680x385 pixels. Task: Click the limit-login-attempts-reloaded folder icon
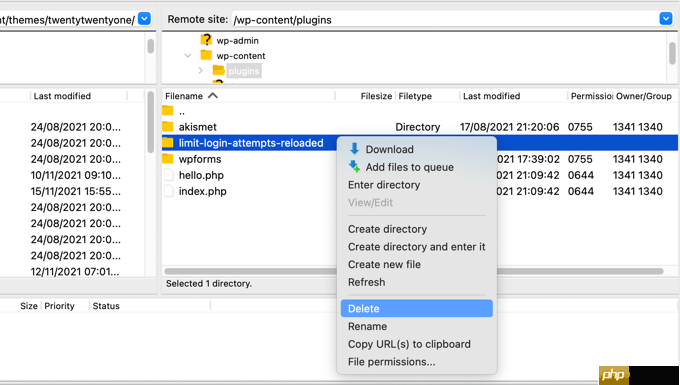click(x=168, y=142)
